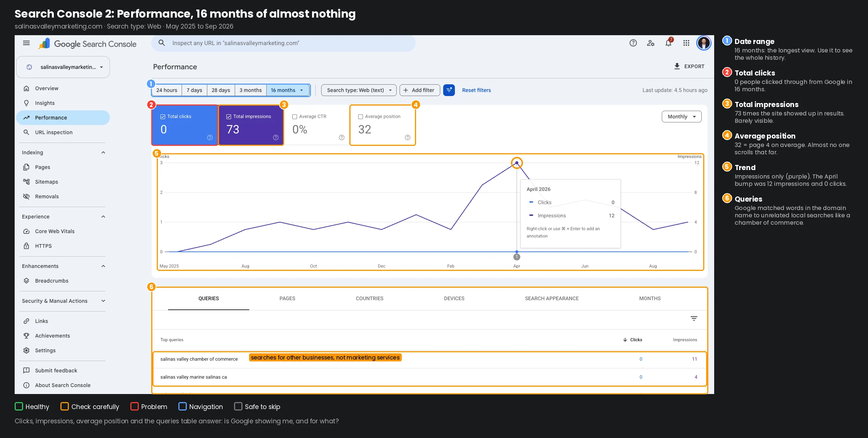Toggle the blue filter panel icon

449,90
